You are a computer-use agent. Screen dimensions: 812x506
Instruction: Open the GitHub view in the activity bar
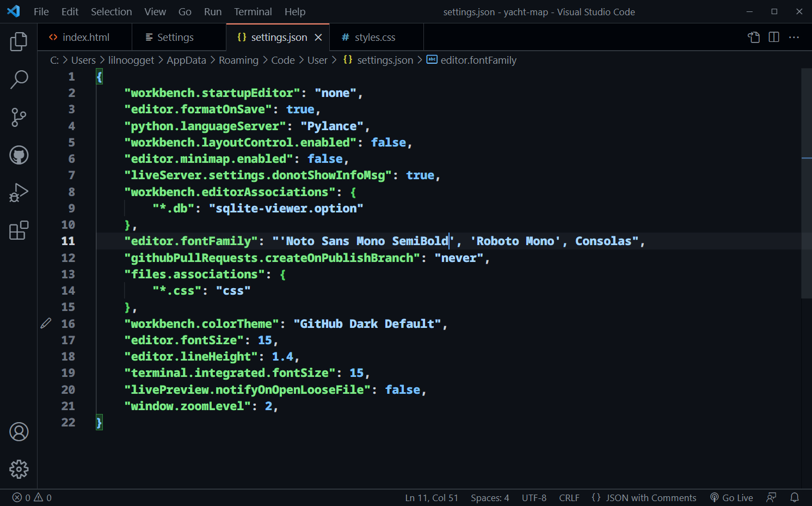(19, 155)
